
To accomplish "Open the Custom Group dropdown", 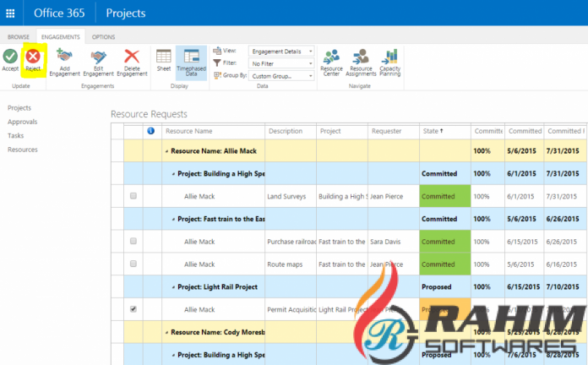I will [281, 76].
